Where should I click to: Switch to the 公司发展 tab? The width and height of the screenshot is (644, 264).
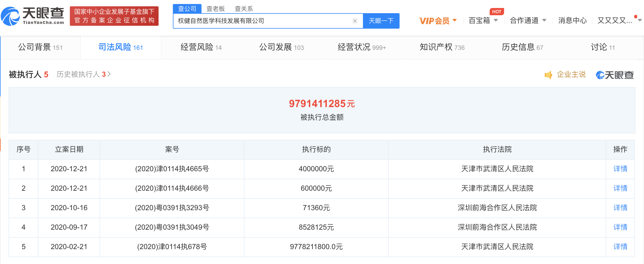click(x=281, y=47)
